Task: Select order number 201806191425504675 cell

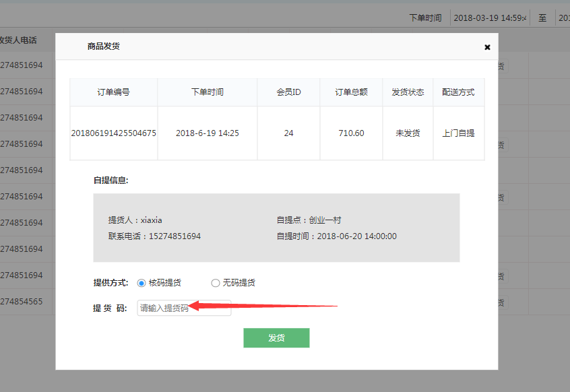Action: [x=113, y=133]
